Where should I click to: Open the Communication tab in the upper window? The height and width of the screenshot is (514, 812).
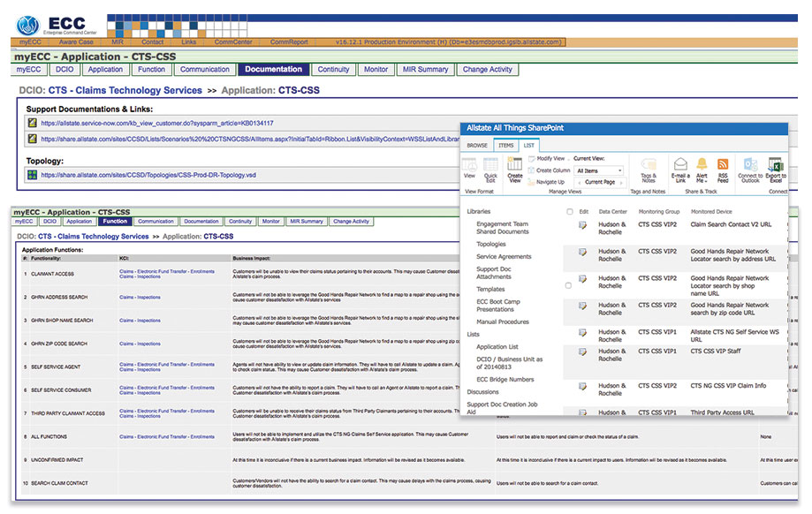pos(205,70)
